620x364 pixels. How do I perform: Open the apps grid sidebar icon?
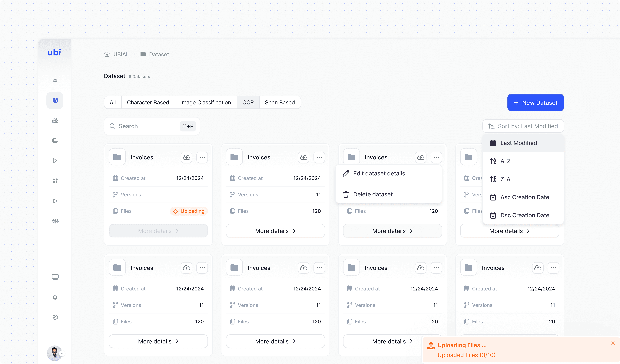[x=55, y=80]
